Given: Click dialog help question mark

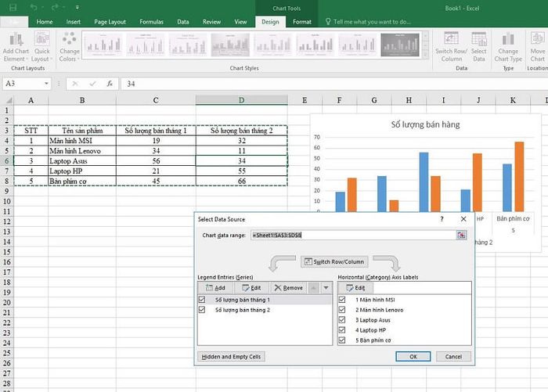Looking at the screenshot, I should tap(442, 219).
